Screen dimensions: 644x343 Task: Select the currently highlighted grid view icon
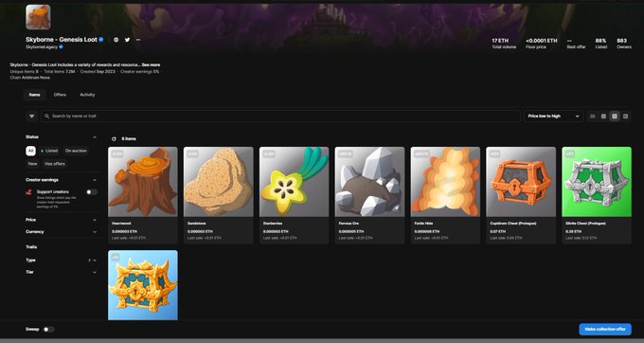(615, 117)
